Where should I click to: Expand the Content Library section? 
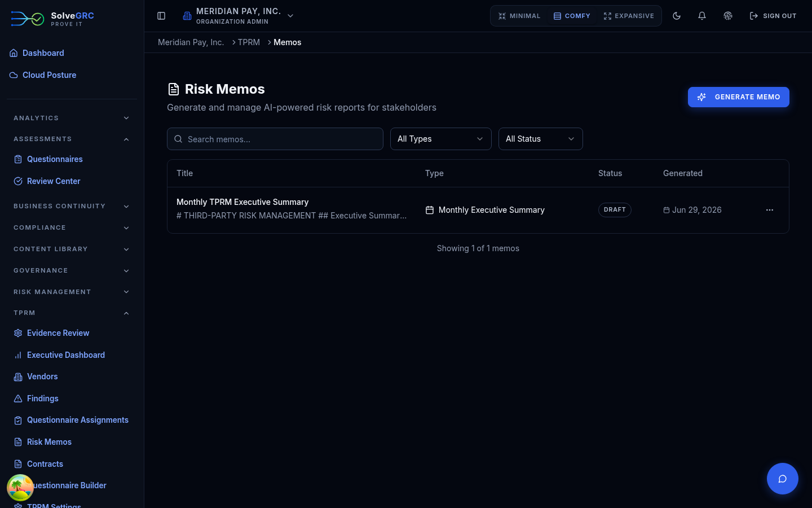pyautogui.click(x=72, y=249)
